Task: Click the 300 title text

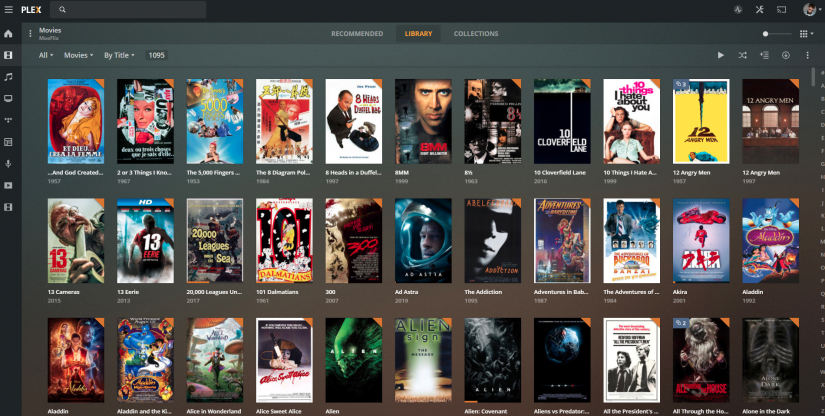Action: pos(330,292)
